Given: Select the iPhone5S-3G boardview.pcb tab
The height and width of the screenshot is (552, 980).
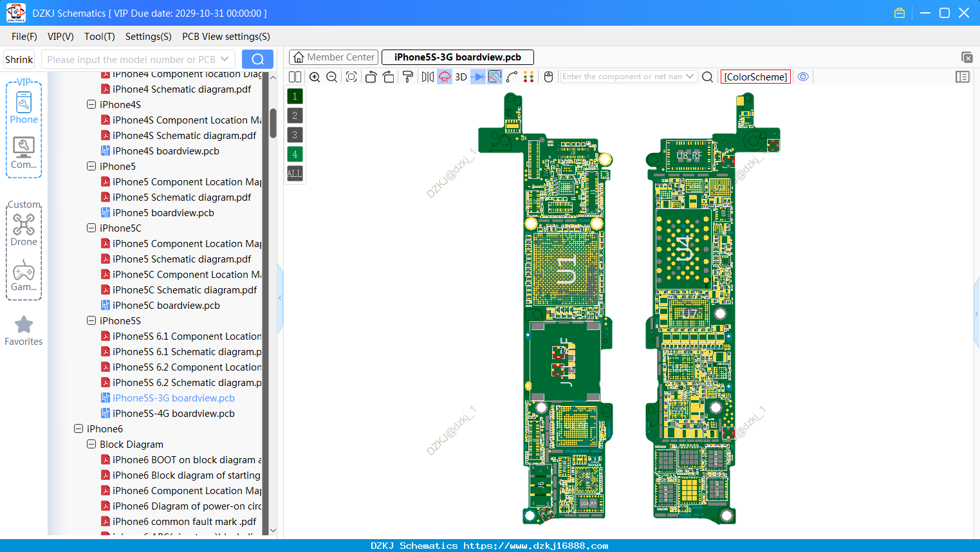Looking at the screenshot, I should 458,57.
